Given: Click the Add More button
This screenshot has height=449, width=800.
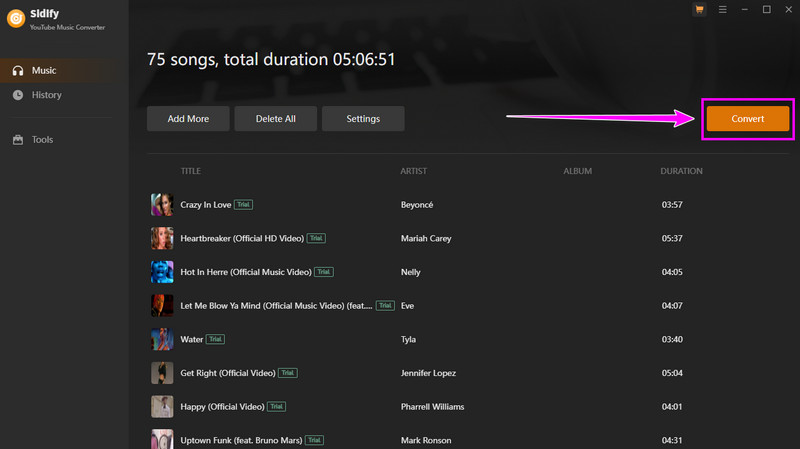Looking at the screenshot, I should tap(188, 118).
